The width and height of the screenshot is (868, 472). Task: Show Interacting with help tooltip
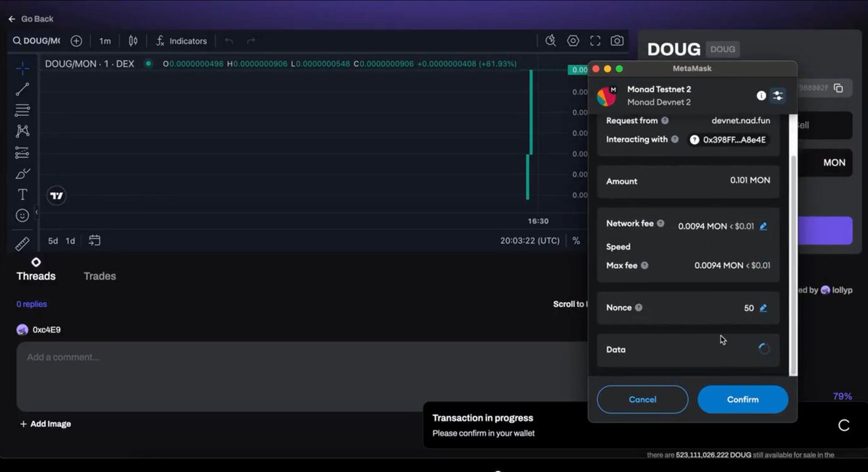point(675,139)
